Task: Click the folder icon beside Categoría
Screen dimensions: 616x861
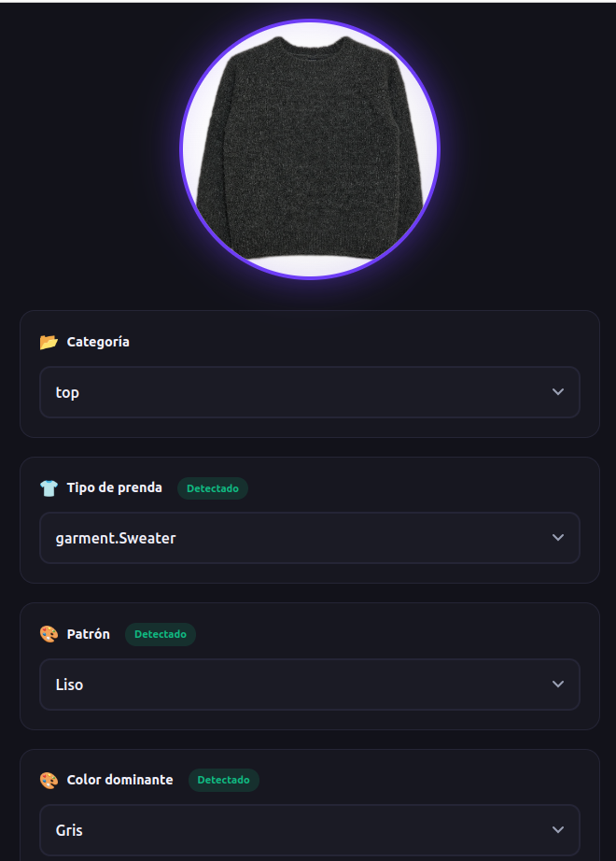Action: click(x=49, y=342)
